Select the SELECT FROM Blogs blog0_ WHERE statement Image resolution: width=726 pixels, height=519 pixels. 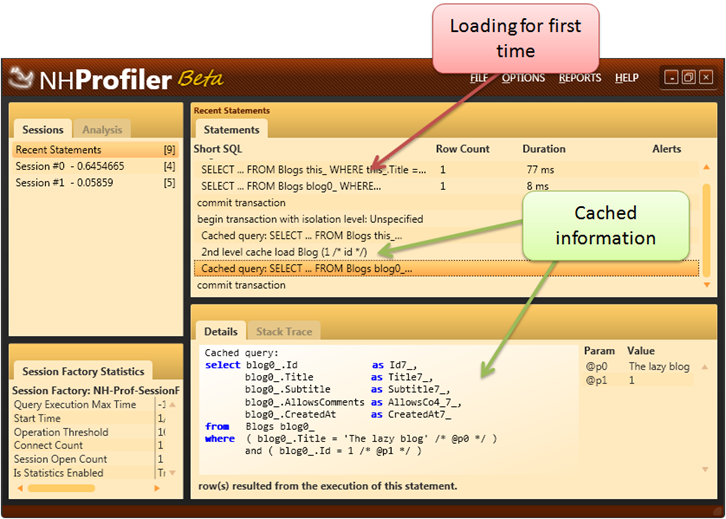446,186
